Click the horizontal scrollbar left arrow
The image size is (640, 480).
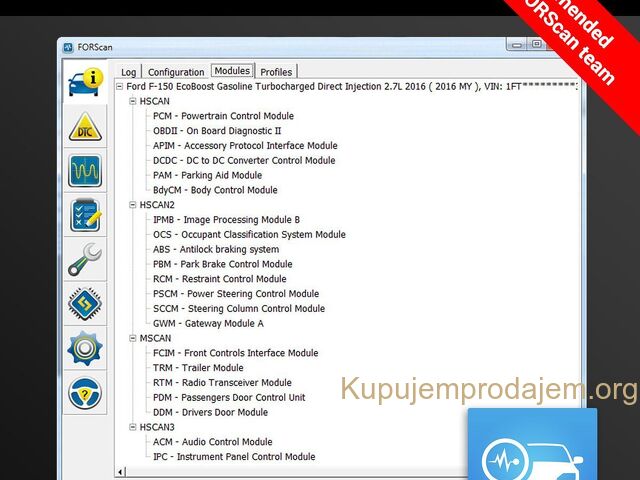pyautogui.click(x=122, y=472)
